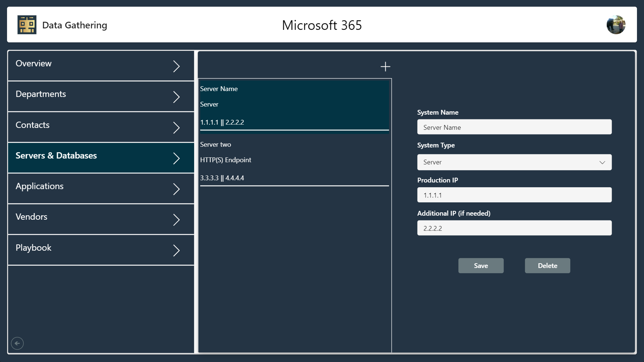Delete the selected server
Screen dimensions: 644x362
[547, 265]
